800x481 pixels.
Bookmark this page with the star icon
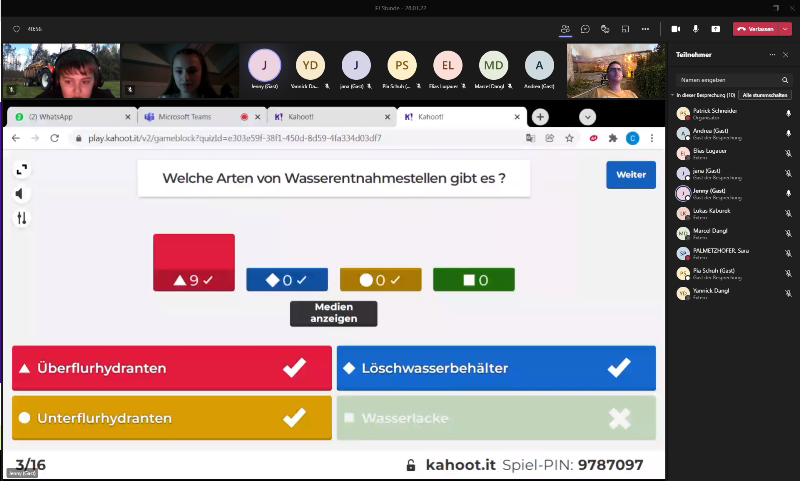568,138
